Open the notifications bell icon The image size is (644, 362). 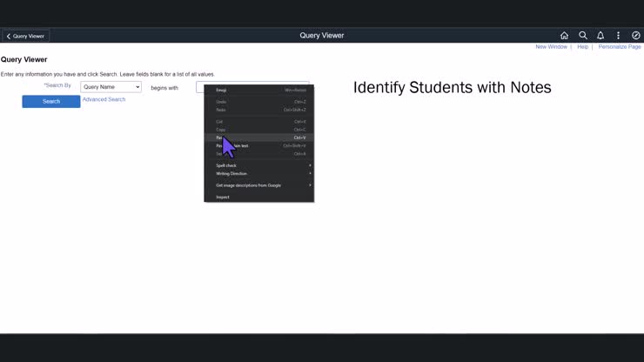pos(600,36)
